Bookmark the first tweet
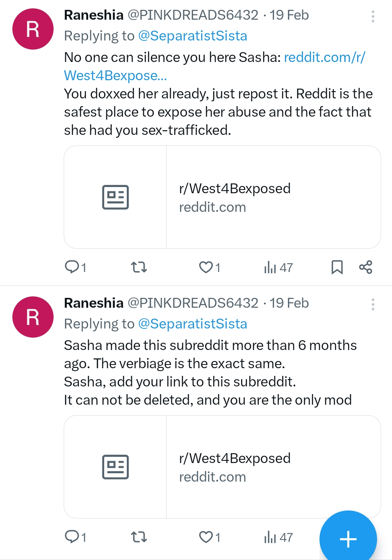 pyautogui.click(x=337, y=267)
